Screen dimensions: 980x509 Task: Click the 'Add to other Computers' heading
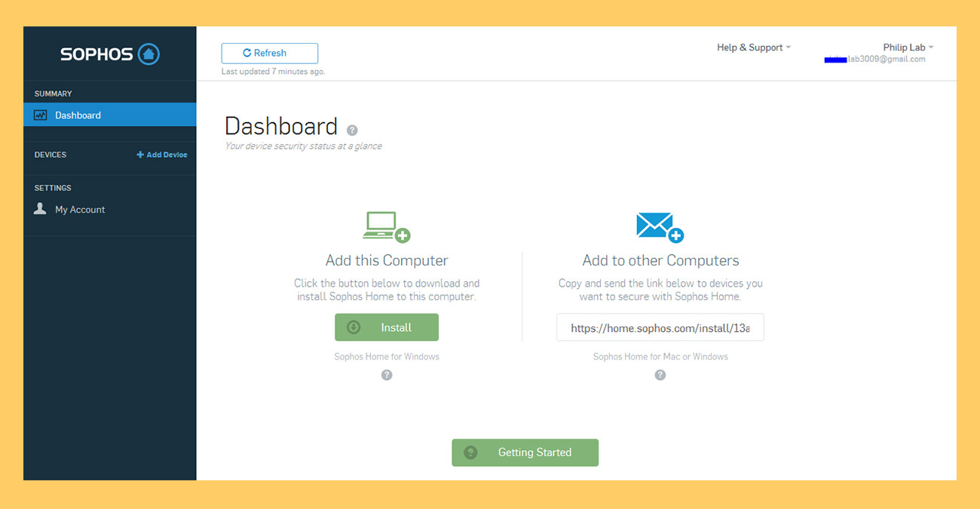[660, 260]
